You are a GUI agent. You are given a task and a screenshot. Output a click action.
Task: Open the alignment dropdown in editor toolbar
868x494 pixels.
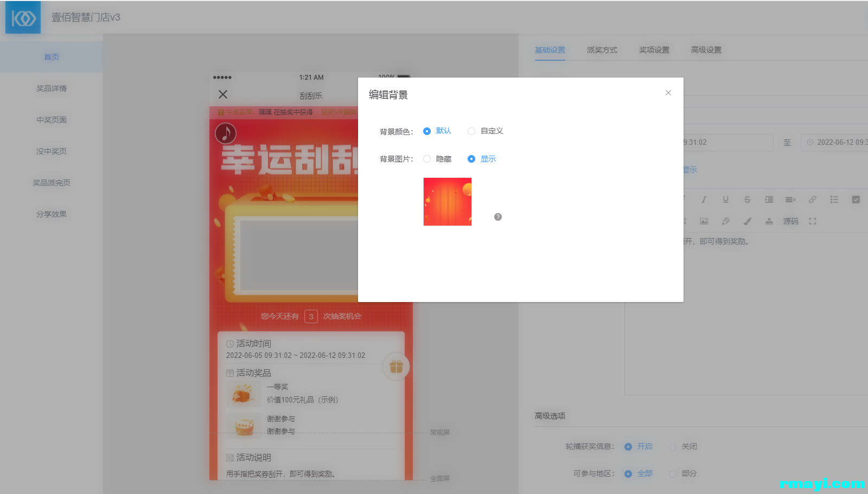tap(790, 200)
